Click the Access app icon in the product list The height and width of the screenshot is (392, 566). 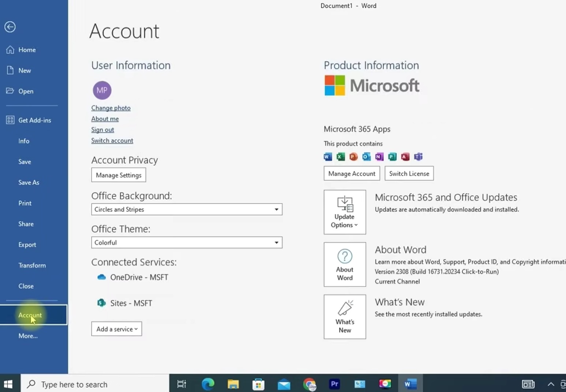(405, 157)
